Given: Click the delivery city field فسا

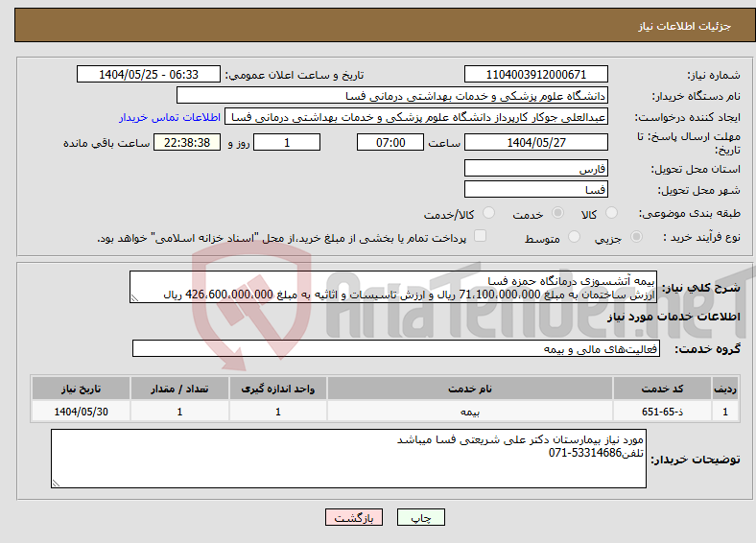Looking at the screenshot, I should click(x=535, y=189).
